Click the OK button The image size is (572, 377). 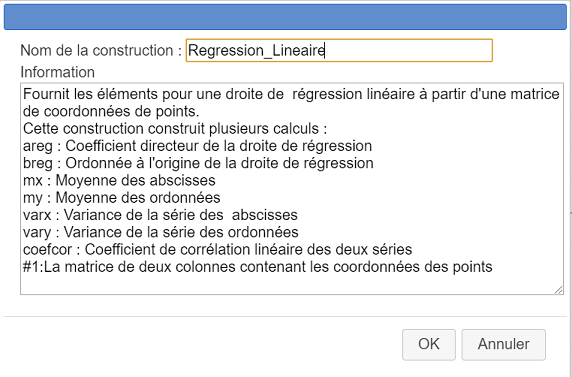point(429,345)
